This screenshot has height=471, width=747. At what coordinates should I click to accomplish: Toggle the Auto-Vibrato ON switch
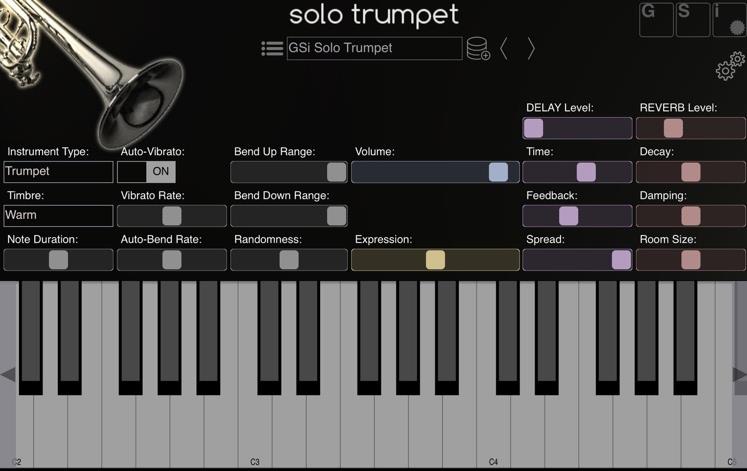point(147,171)
